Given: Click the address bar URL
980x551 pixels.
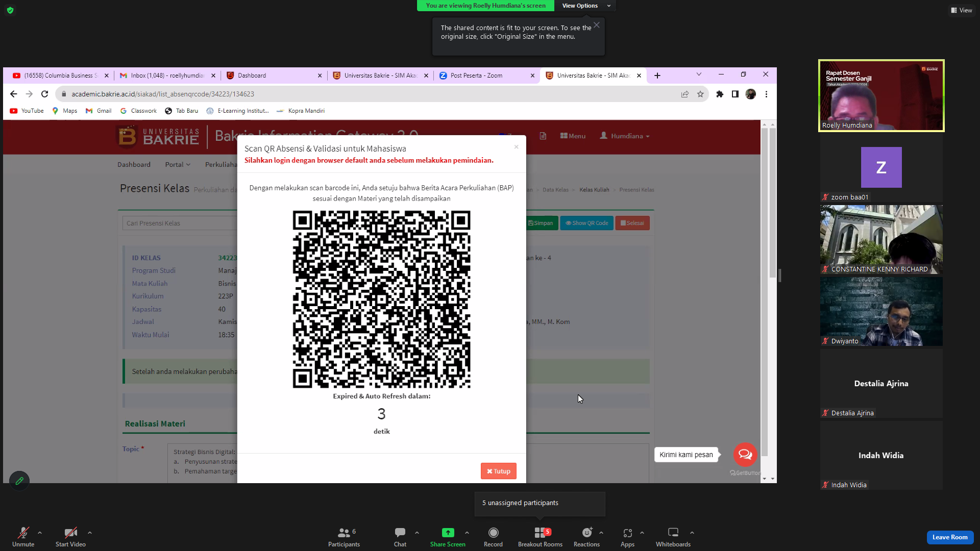Looking at the screenshot, I should click(163, 94).
